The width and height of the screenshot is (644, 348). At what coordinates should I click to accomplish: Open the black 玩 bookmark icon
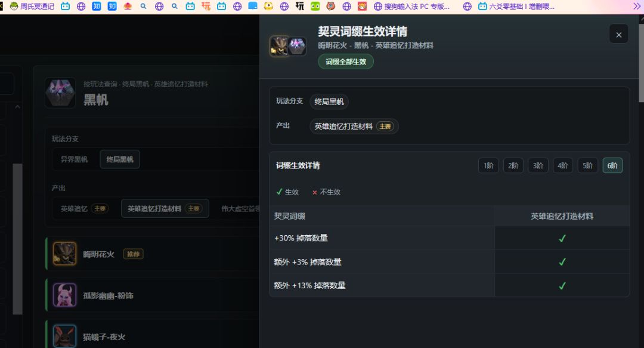click(300, 6)
